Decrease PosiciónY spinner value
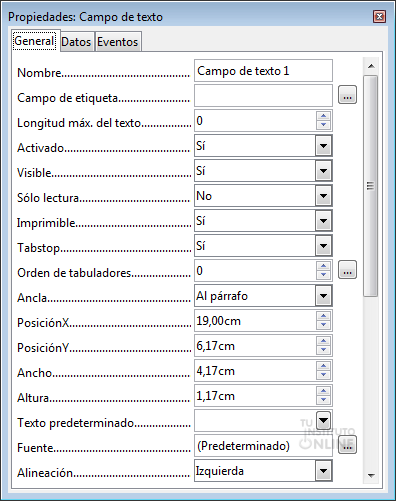The width and height of the screenshot is (396, 501). [x=323, y=350]
